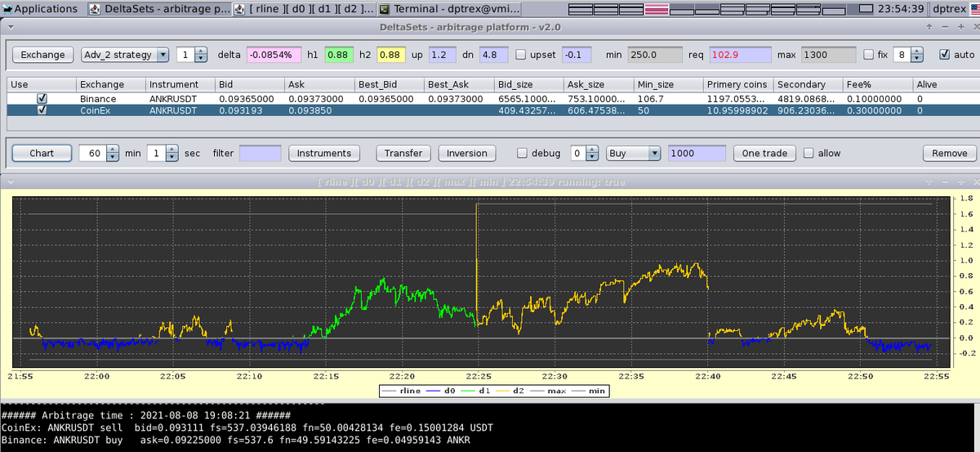Click the pink delta value field
980x452 pixels.
[274, 55]
